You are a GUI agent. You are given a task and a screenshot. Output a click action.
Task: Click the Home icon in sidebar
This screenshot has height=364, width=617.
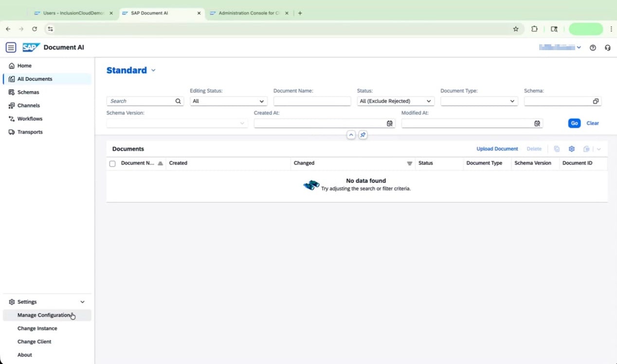coord(12,66)
